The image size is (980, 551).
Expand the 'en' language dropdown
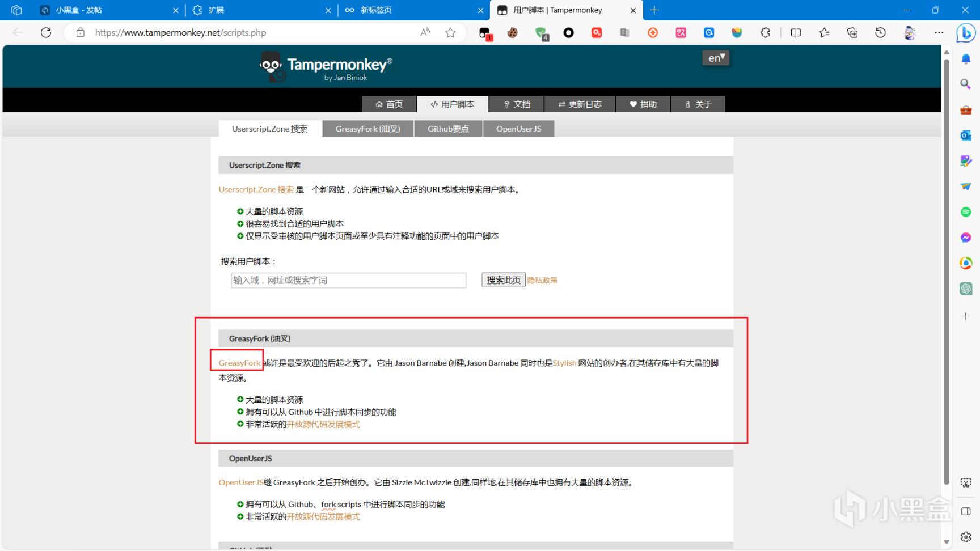click(x=716, y=58)
